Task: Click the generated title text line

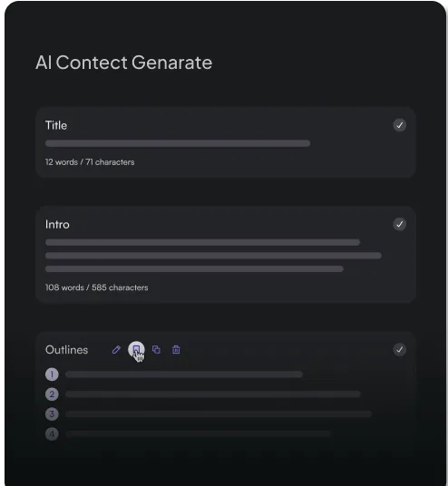Action: (178, 143)
